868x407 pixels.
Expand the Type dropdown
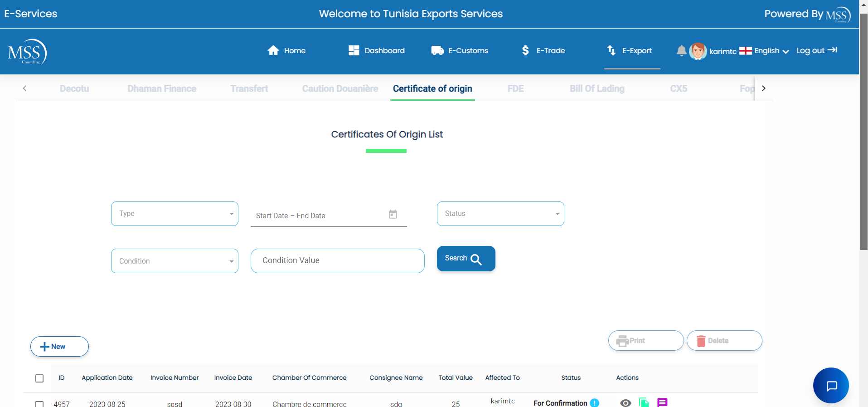175,214
